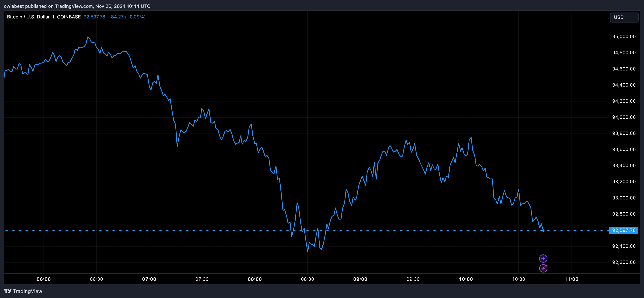Click the lightning bolt event icon
Viewport: 644px width, 298px height.
click(x=543, y=268)
